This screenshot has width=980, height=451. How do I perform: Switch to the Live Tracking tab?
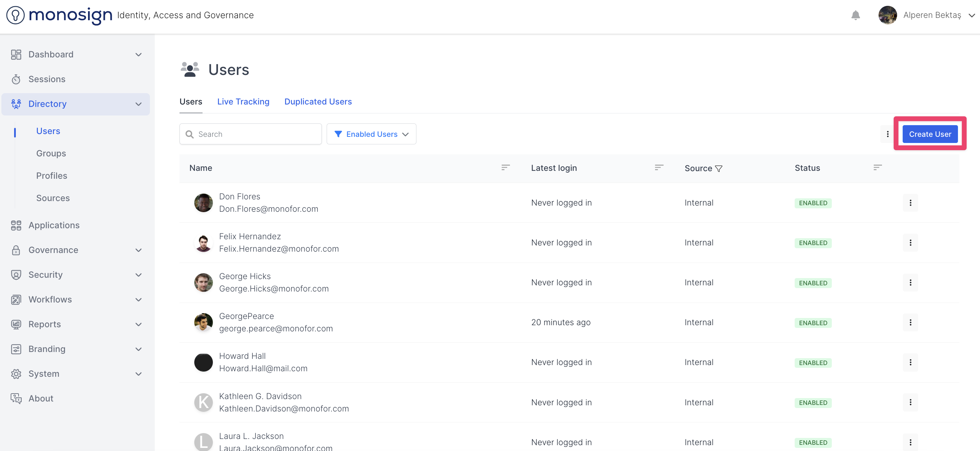243,101
